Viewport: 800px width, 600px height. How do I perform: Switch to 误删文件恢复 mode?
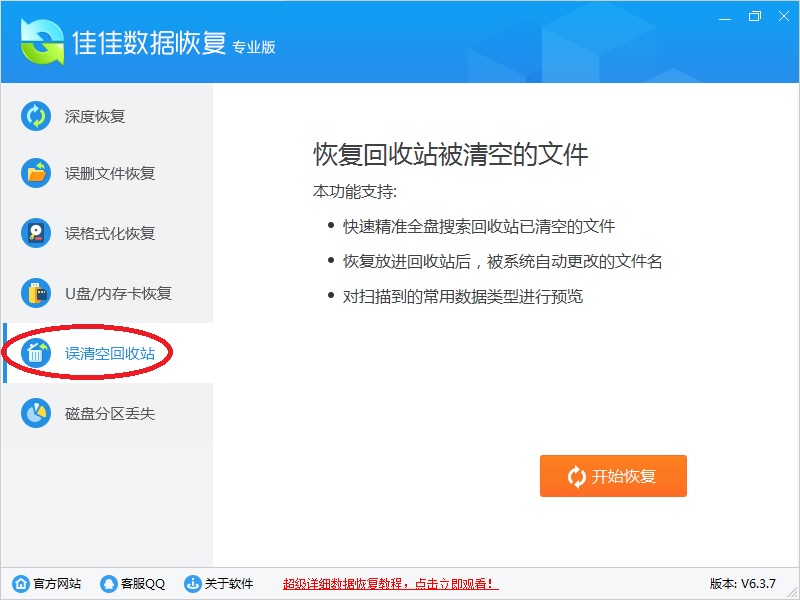(110, 174)
